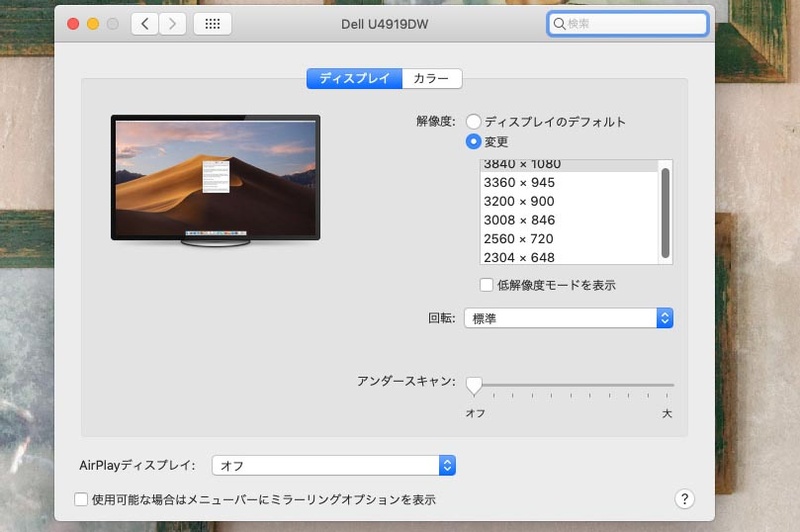Switch to the カラー tab
The width and height of the screenshot is (800, 532).
(432, 79)
